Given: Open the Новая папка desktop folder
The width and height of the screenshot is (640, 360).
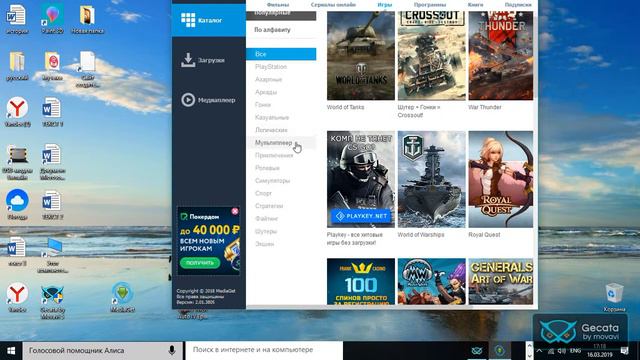Looking at the screenshot, I should 87,19.
